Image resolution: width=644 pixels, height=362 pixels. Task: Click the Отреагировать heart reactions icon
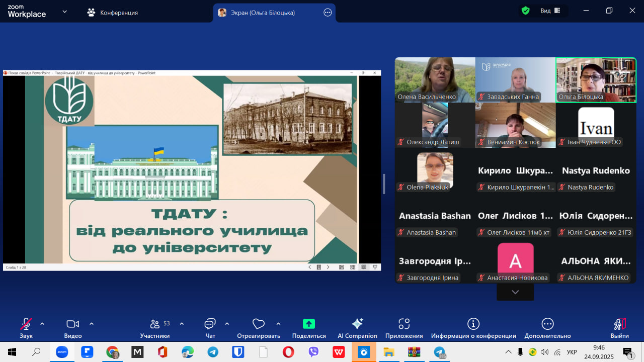click(x=259, y=324)
